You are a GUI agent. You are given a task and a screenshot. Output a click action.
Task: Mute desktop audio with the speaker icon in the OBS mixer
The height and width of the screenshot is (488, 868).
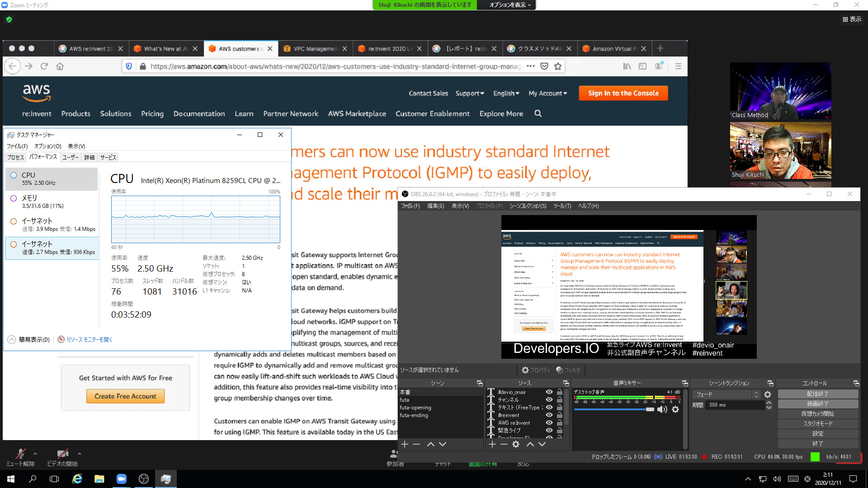tap(662, 409)
